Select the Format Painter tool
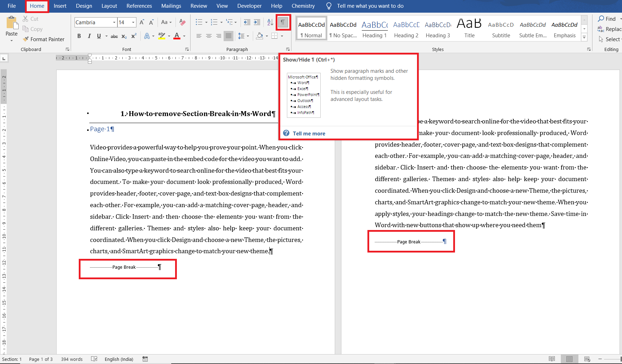Viewport: 622px width, 364px height. pyautogui.click(x=44, y=39)
